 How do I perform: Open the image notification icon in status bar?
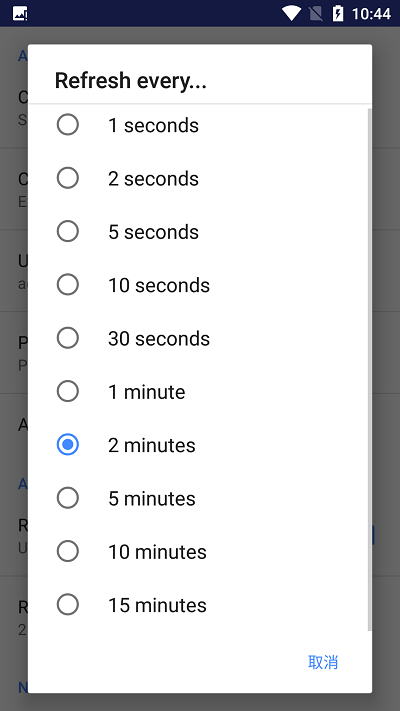tap(20, 14)
